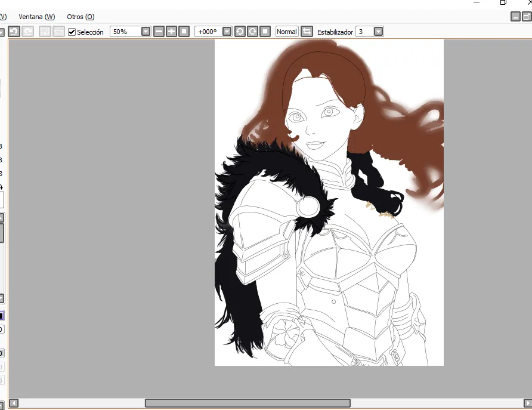Image resolution: width=532 pixels, height=410 pixels.
Task: Zoom out with the minus button
Action: pos(159,32)
